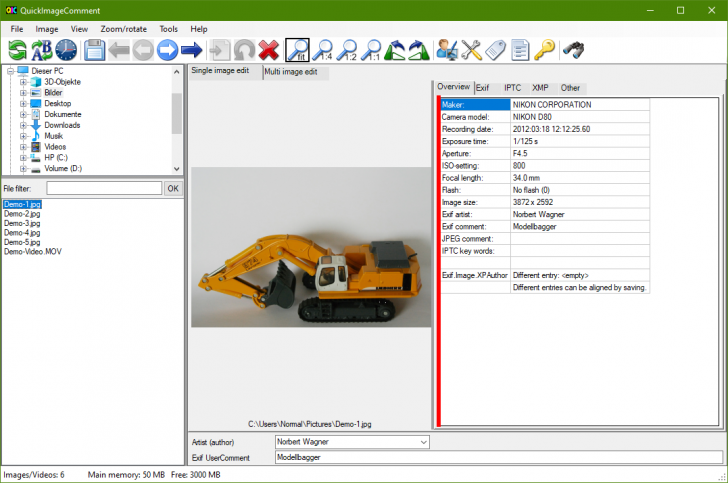Viewport: 728px width, 483px height.
Task: Click OK button next to File filter
Action: click(173, 189)
